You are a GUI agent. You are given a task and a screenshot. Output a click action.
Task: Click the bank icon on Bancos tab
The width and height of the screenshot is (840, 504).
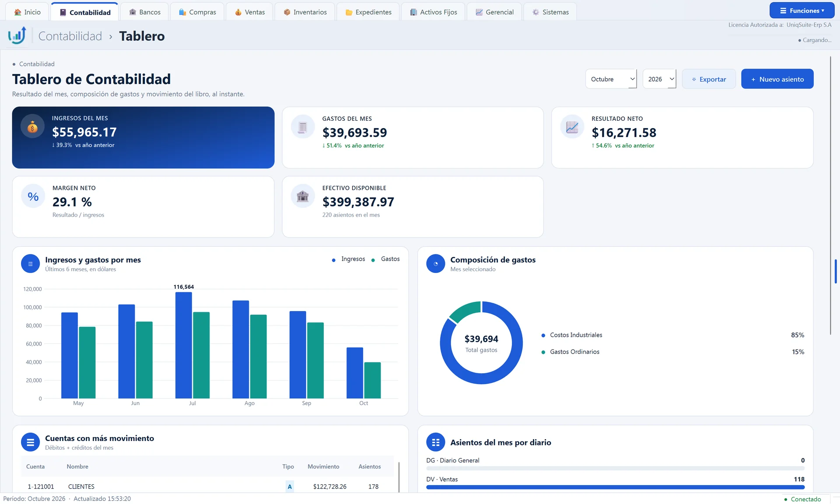point(133,12)
